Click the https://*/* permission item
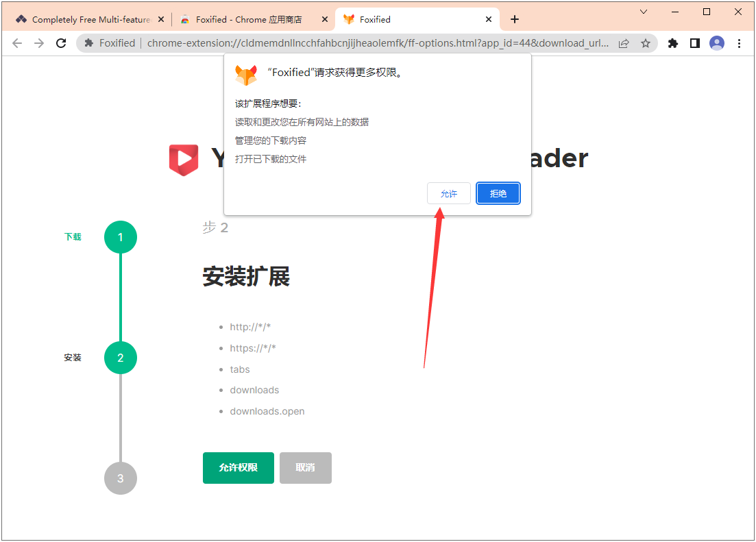Screen dimensions: 756x542 (253, 348)
